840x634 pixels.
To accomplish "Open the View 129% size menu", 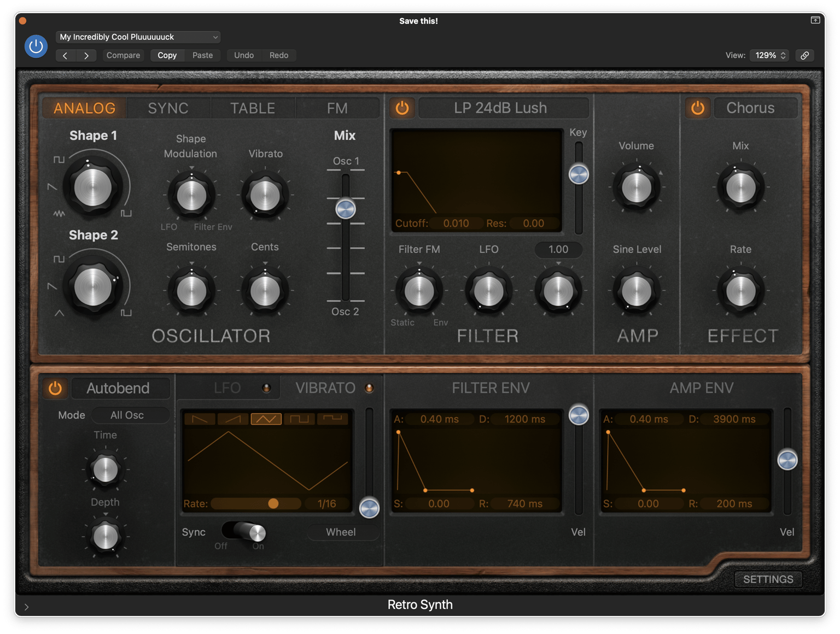I will pos(769,55).
